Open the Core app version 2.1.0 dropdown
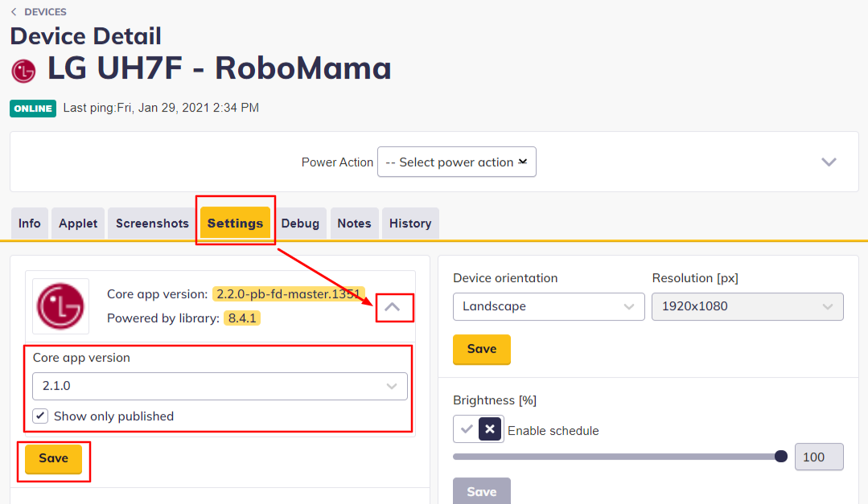868x504 pixels. (x=220, y=386)
